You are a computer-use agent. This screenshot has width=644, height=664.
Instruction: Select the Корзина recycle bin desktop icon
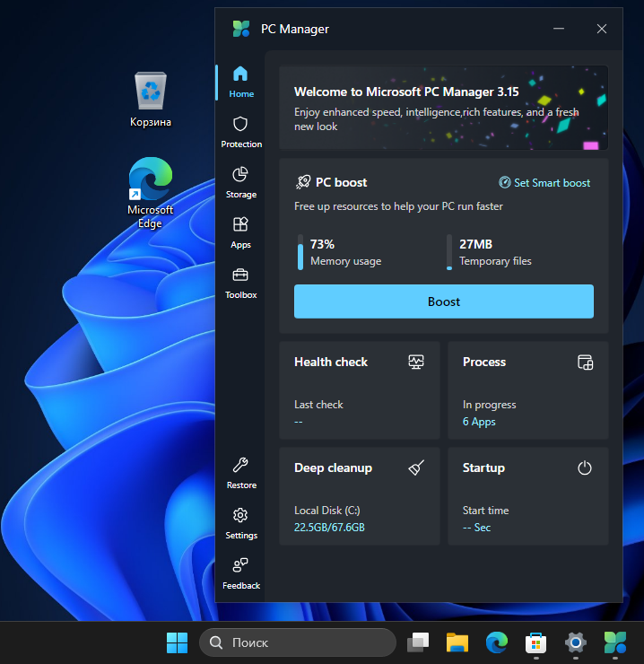tap(151, 100)
